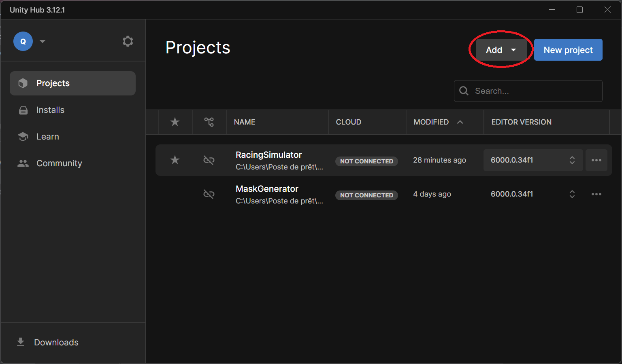This screenshot has height=364, width=622.
Task: Click the Community people icon
Action: [x=23, y=163]
